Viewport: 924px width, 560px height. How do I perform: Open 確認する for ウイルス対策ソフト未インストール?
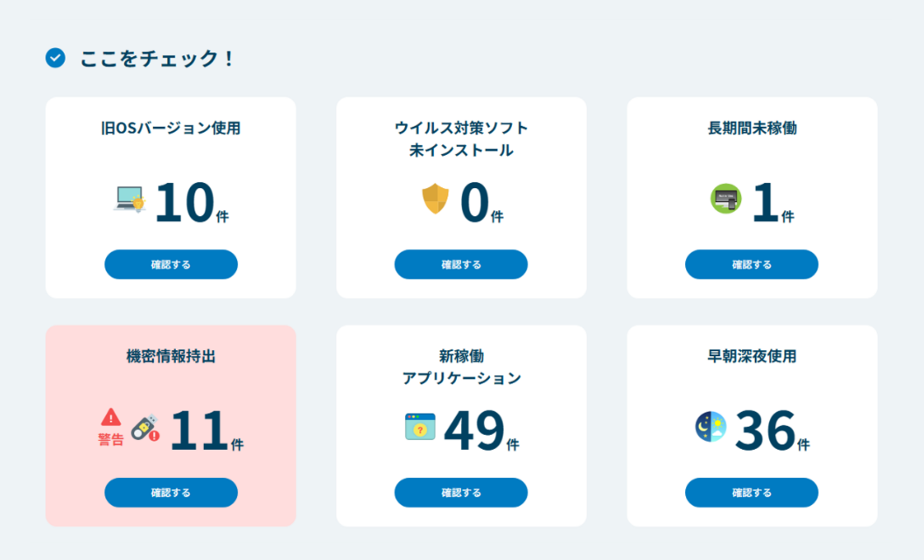pyautogui.click(x=461, y=264)
